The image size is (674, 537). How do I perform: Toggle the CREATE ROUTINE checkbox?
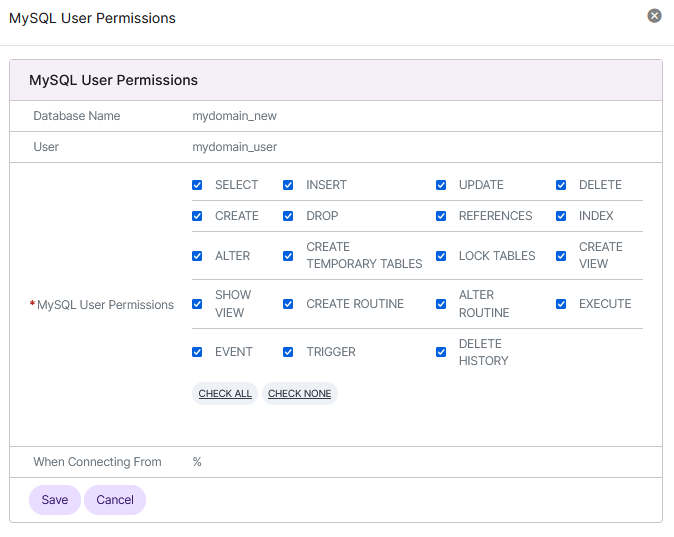[x=288, y=304]
